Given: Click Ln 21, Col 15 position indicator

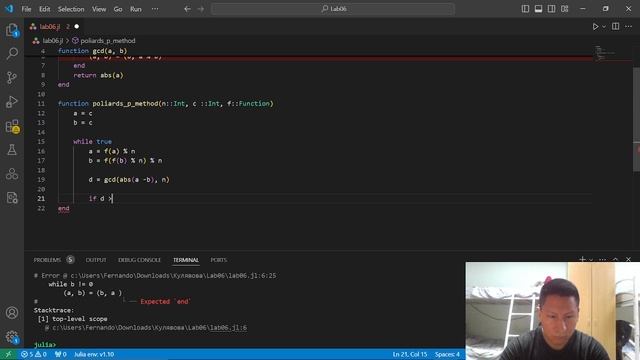Looking at the screenshot, I should (410, 354).
